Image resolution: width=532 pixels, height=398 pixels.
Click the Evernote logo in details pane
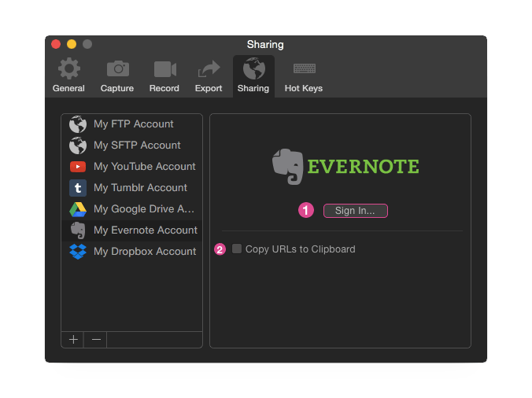[x=345, y=167]
